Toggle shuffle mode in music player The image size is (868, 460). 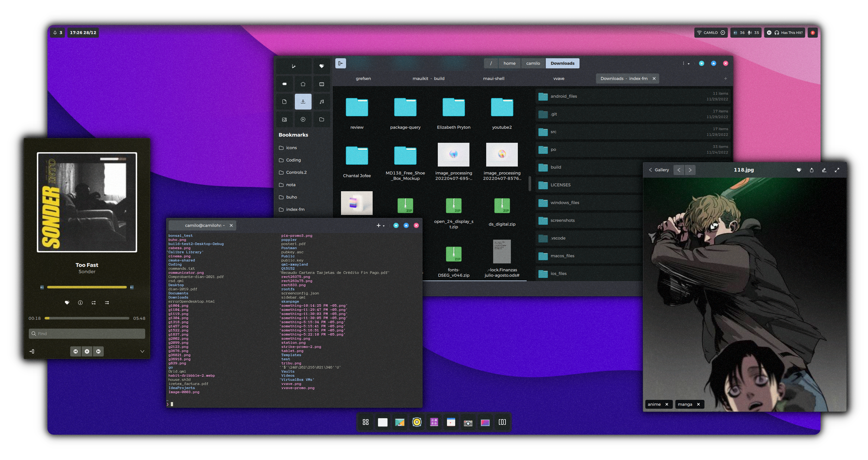[107, 303]
